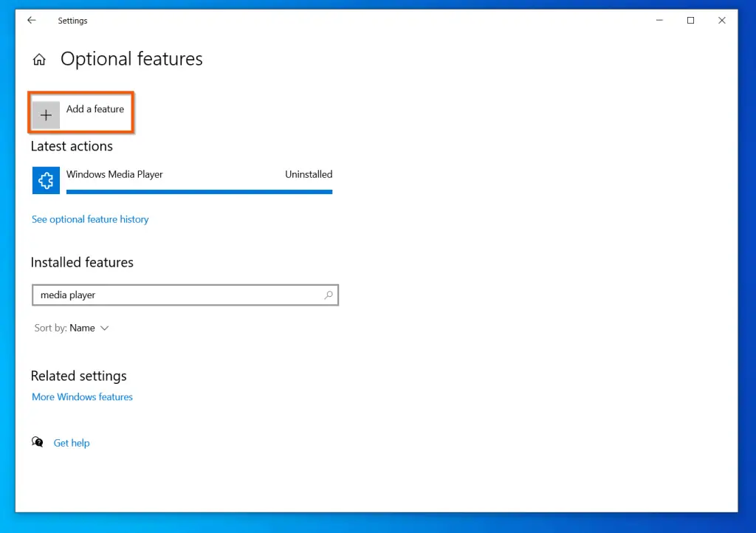Screen dimensions: 756x533
Task: Click the Settings title bar label
Action: pyautogui.click(x=72, y=20)
